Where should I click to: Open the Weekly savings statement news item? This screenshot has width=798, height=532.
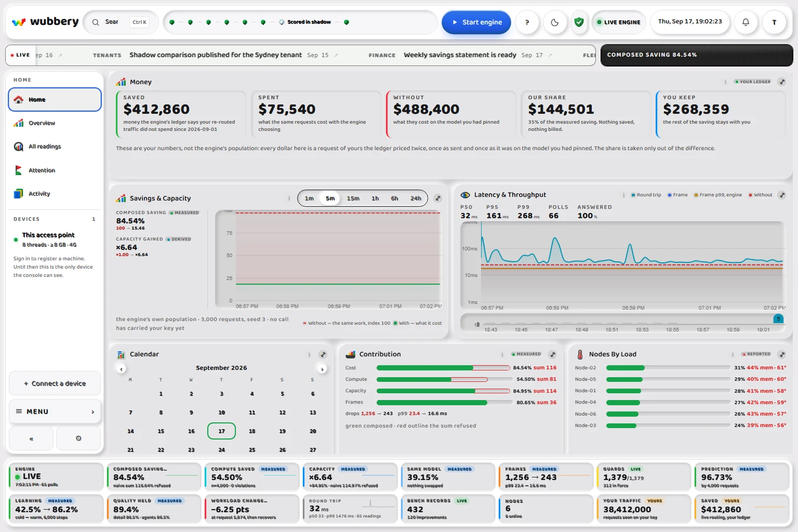[460, 55]
